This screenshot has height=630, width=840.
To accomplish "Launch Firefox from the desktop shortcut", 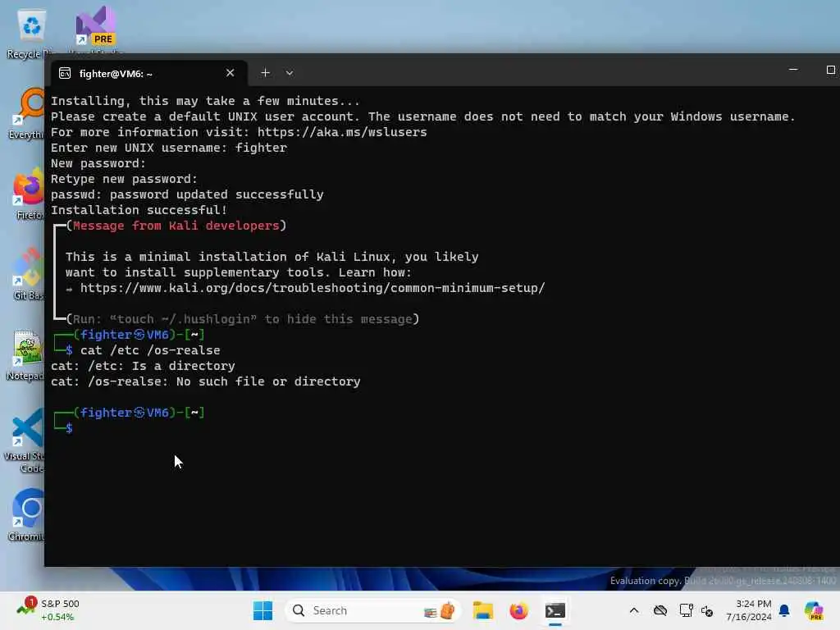I will click(28, 194).
